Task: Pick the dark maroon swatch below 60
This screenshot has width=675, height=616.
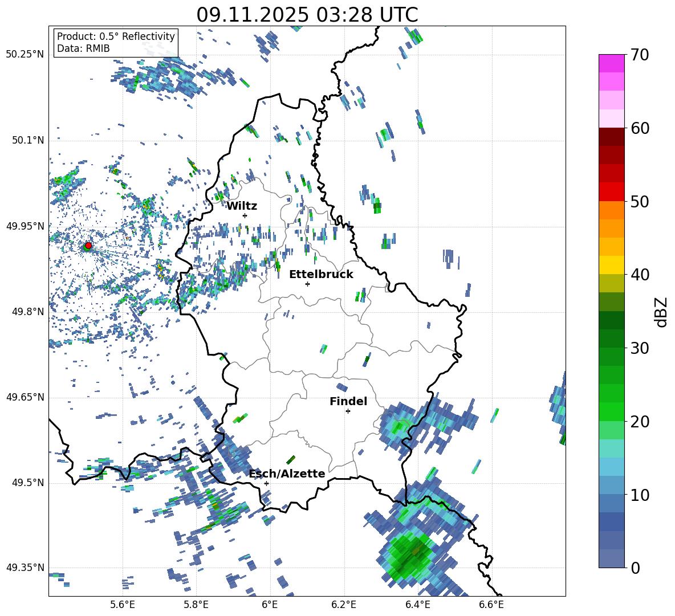Action: tap(611, 137)
